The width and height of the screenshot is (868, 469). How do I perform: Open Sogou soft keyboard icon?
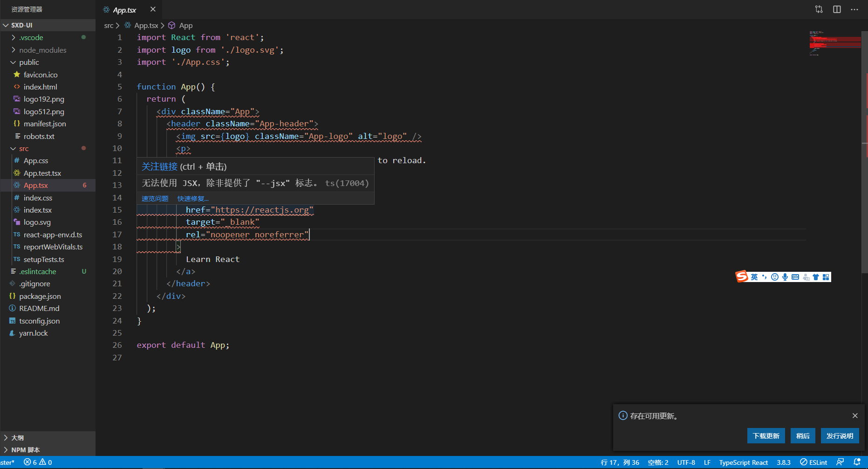coord(795,277)
